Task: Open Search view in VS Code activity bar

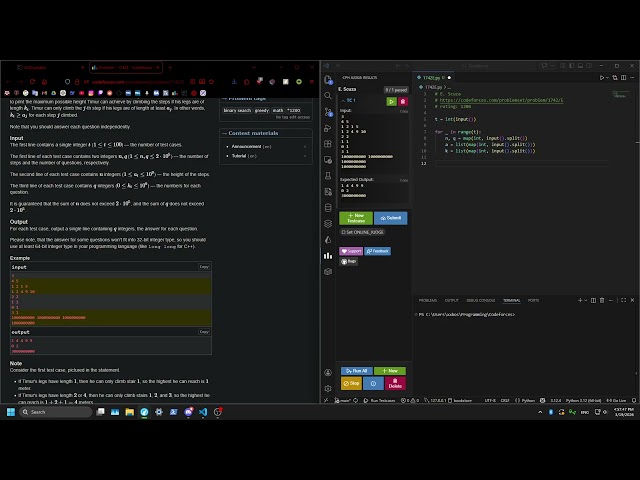Action: tap(328, 96)
